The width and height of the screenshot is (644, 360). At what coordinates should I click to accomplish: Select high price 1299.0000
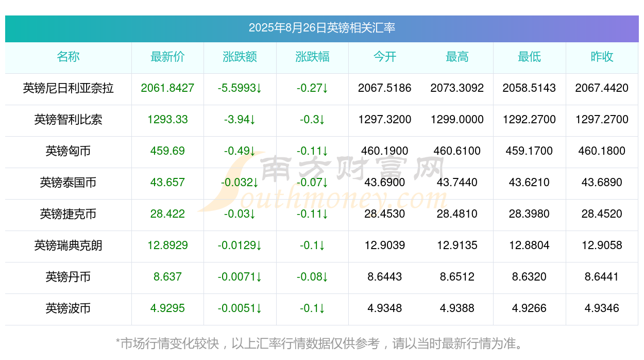[457, 120]
